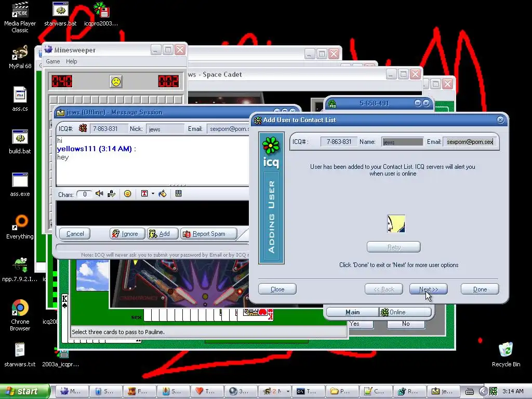The height and width of the screenshot is (399, 532).
Task: Click user avatar picture in Add User dialog
Action: (396, 223)
